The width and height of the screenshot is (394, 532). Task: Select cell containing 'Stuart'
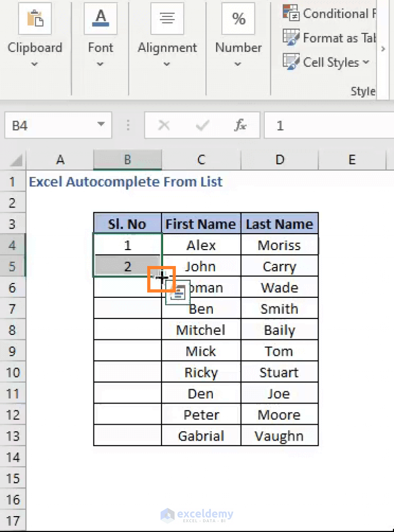coord(280,372)
